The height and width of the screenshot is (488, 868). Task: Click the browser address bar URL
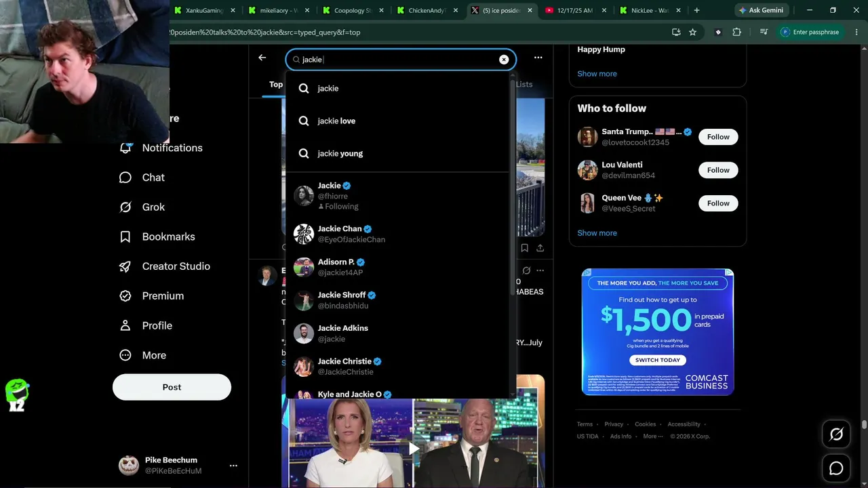264,32
